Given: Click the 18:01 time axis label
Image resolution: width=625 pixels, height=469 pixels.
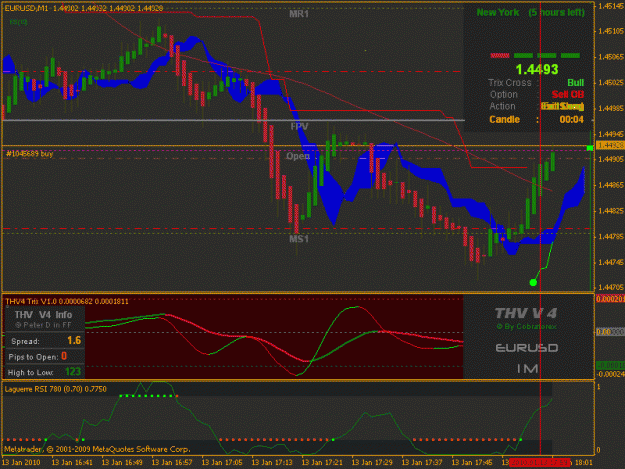Looking at the screenshot, I should pos(582,463).
